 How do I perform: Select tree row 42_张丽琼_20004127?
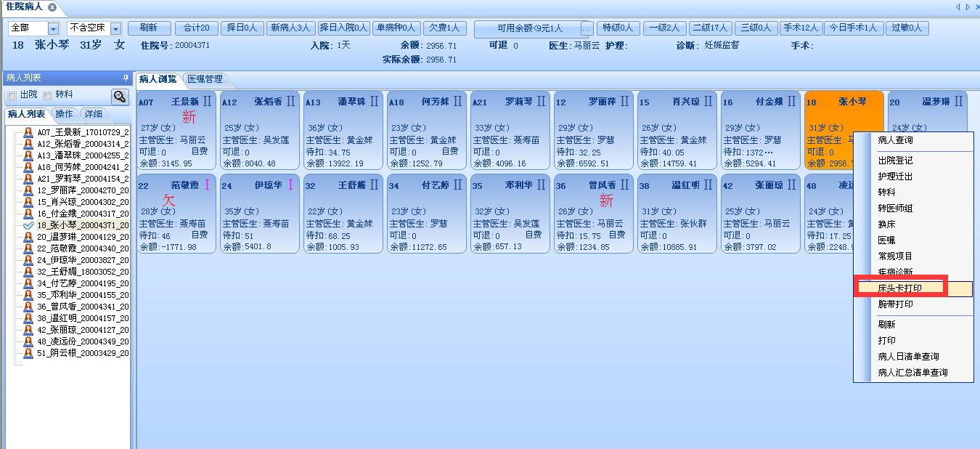tap(83, 330)
